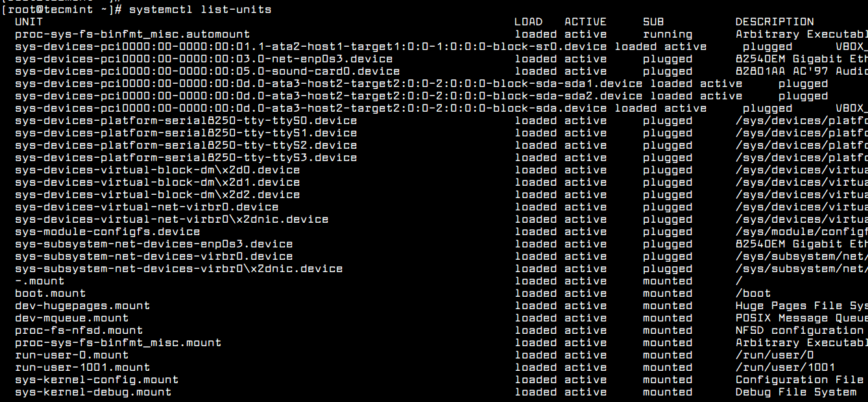Click the 'running' status of binfmt_misc.automount

coord(668,34)
